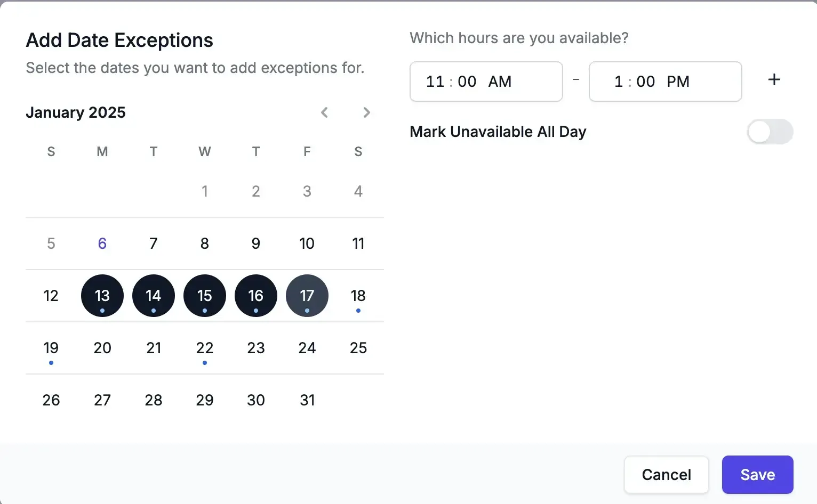Deselect January 13 in the calendar
This screenshot has width=817, height=504.
click(x=102, y=296)
